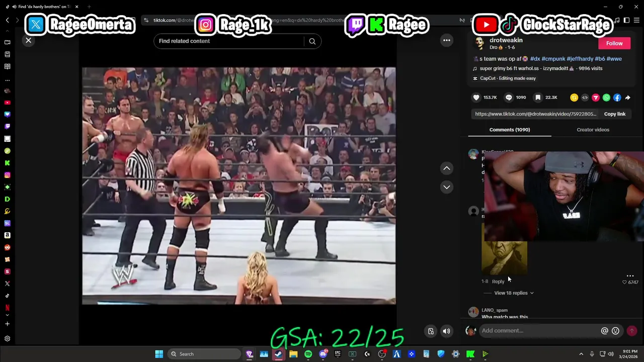Go to previous video with up chevron

446,168
